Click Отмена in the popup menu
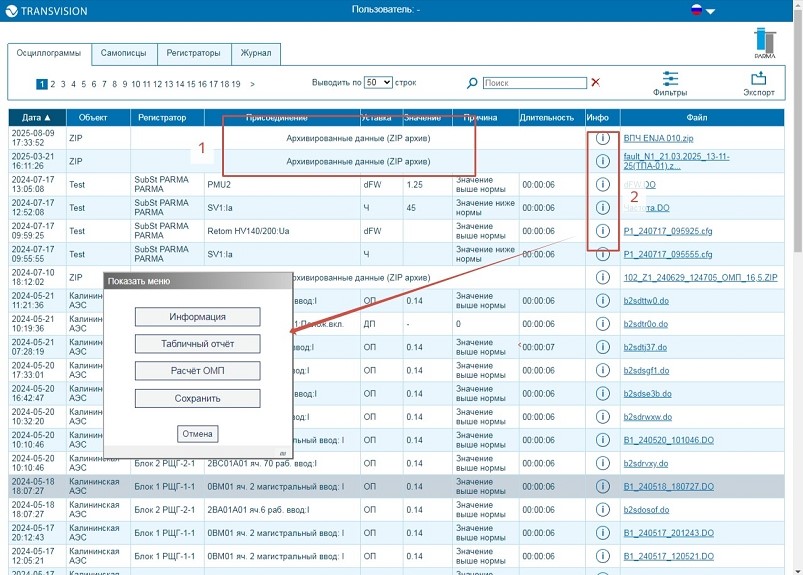803x575 pixels. [198, 434]
